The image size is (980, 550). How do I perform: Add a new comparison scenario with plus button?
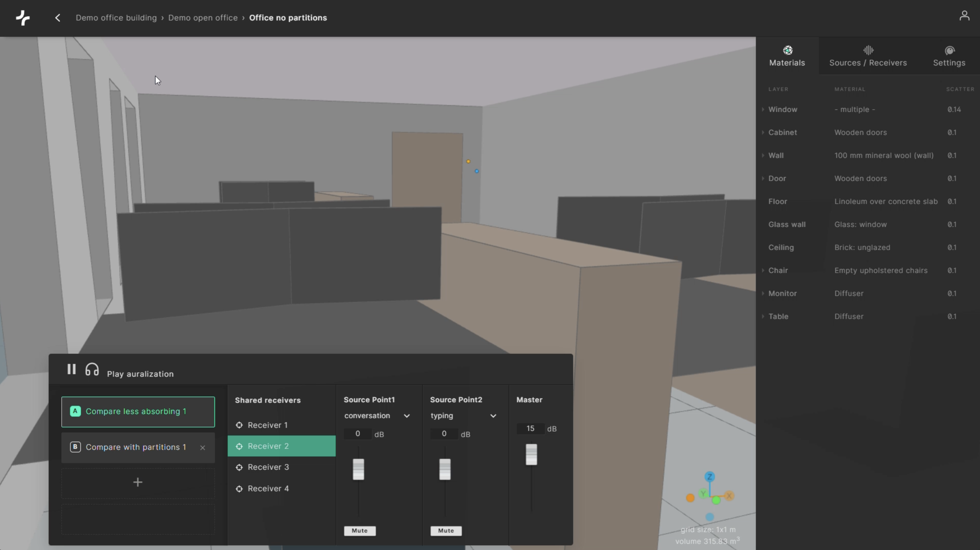(138, 482)
